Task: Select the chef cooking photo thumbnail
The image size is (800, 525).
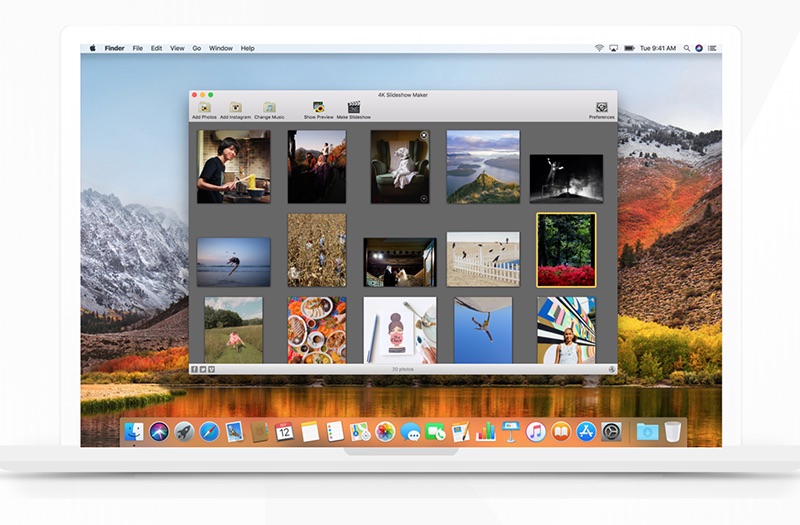Action: coord(233,167)
